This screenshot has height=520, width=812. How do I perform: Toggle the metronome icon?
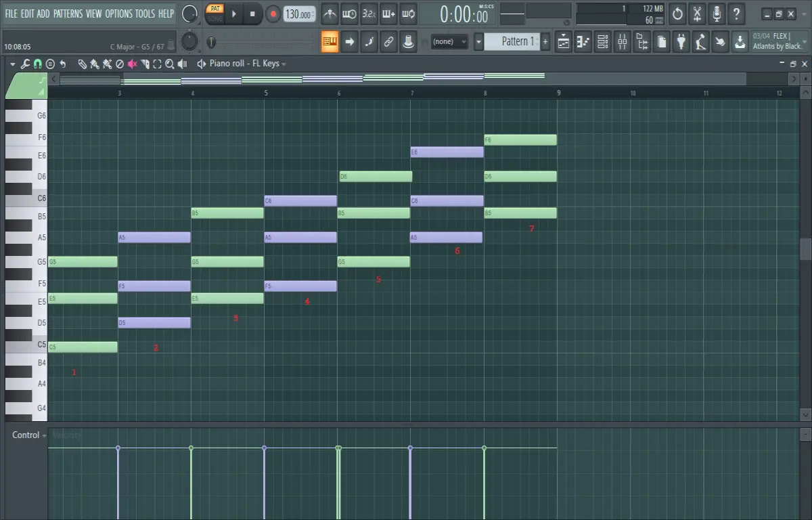330,14
